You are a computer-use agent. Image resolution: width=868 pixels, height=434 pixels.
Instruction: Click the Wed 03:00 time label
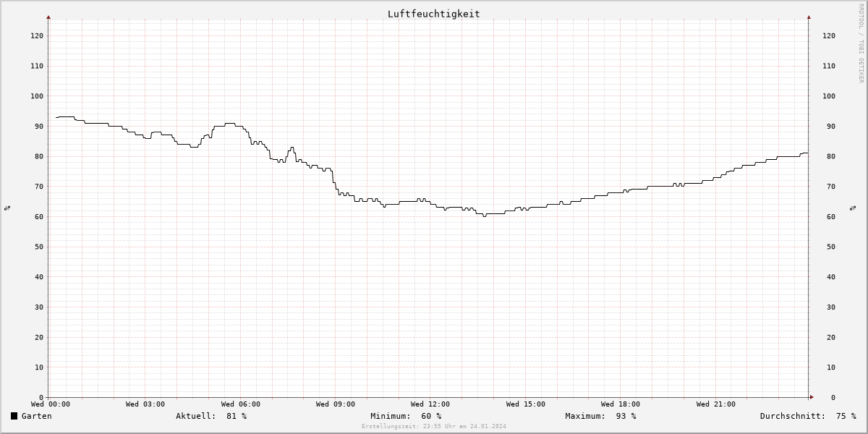145,404
